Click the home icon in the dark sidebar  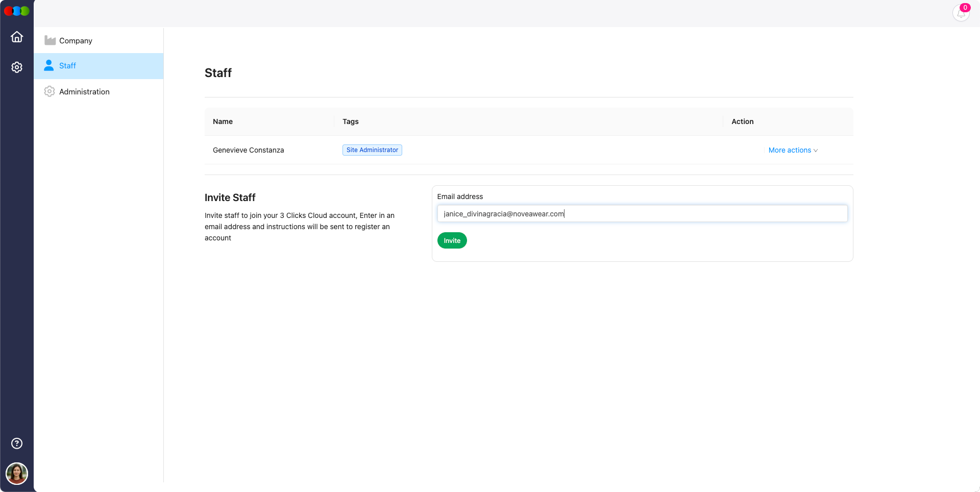[17, 37]
